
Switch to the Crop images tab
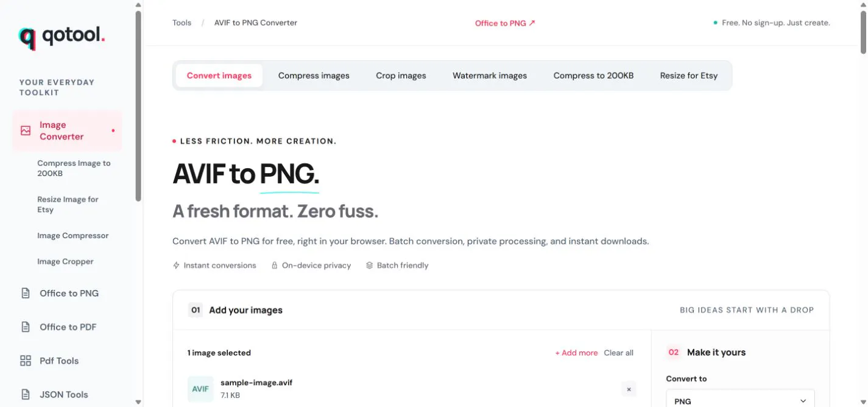pos(401,76)
